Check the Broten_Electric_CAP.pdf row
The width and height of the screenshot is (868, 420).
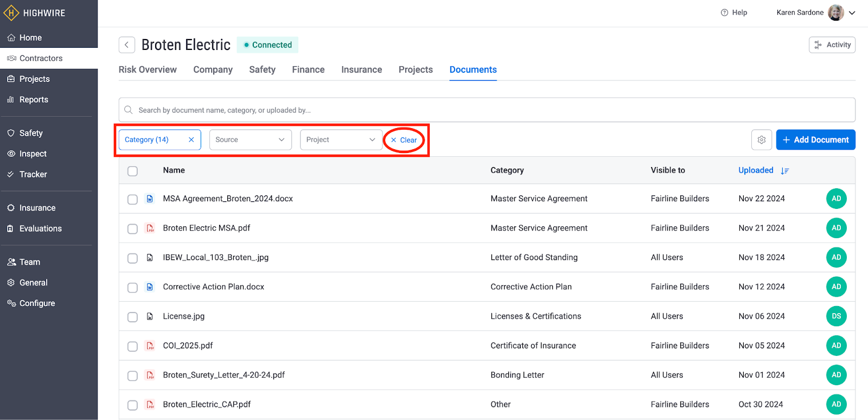click(x=132, y=405)
